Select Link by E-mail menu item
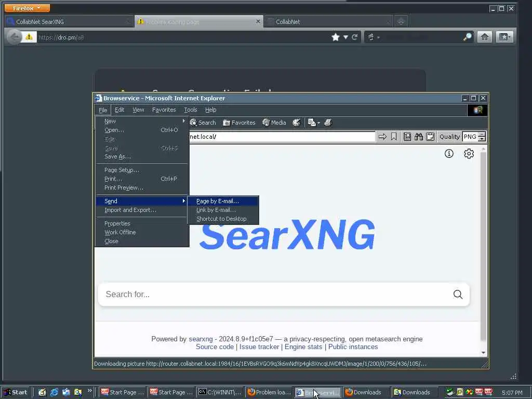Viewport: 532px width, 399px height. coord(223,210)
